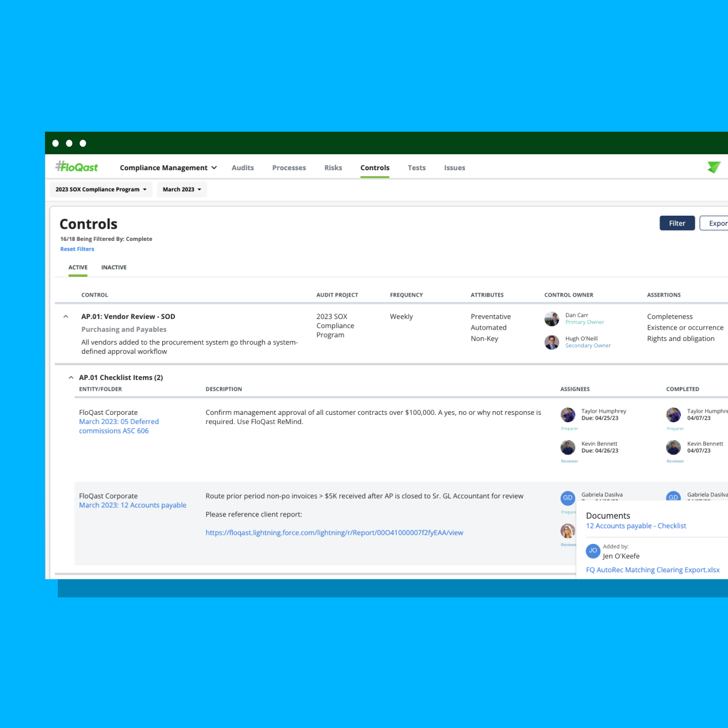The height and width of the screenshot is (728, 728).
Task: Click the Jen O'Keefe name
Action: (x=621, y=556)
